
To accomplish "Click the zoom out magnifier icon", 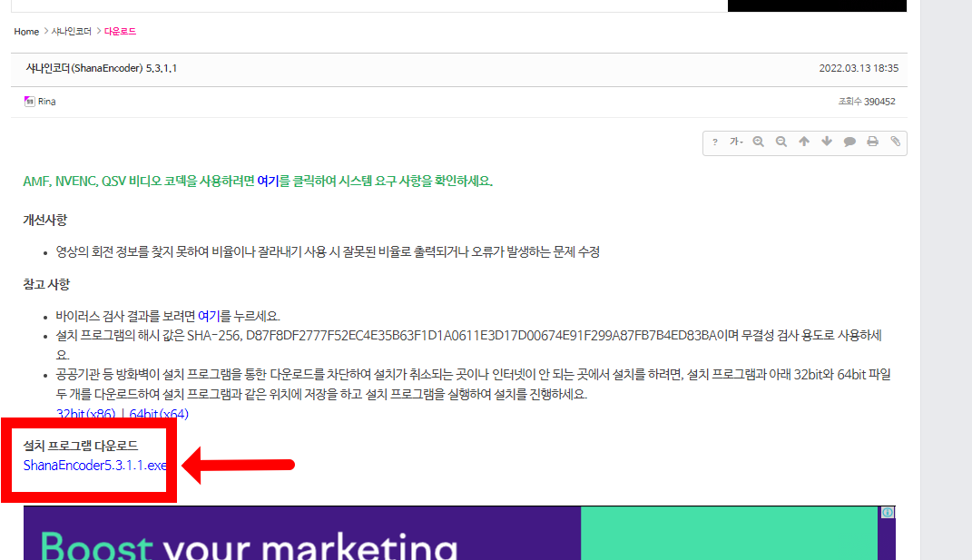I will tap(781, 142).
